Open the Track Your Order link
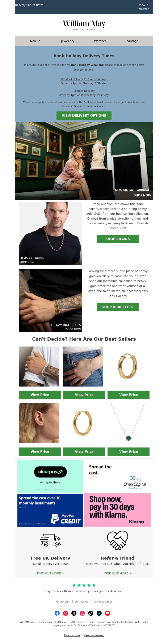The height and width of the screenshot is (644, 168). tap(102, 601)
